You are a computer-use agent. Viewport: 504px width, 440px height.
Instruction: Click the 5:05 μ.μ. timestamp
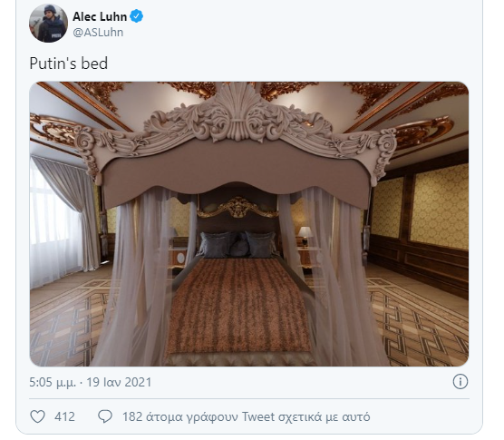[53, 382]
